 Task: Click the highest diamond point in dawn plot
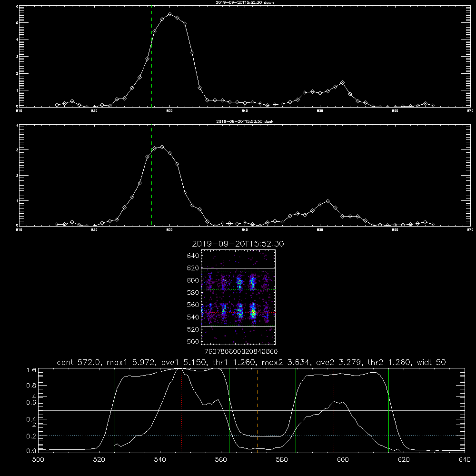[170, 14]
